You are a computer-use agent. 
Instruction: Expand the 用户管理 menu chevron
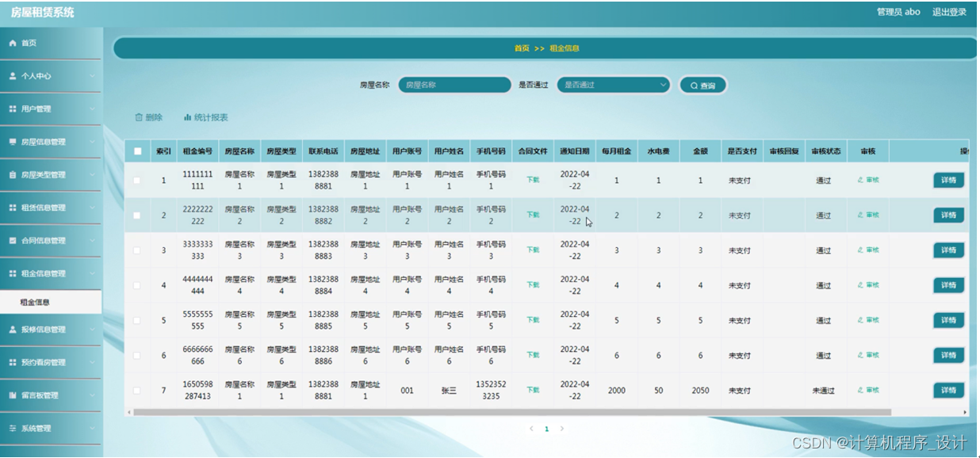(93, 109)
